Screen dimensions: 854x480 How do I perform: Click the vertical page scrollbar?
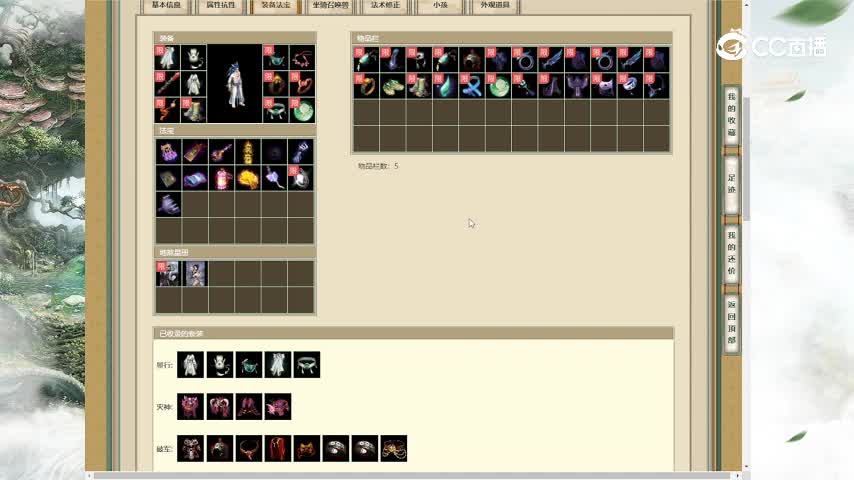[746, 160]
